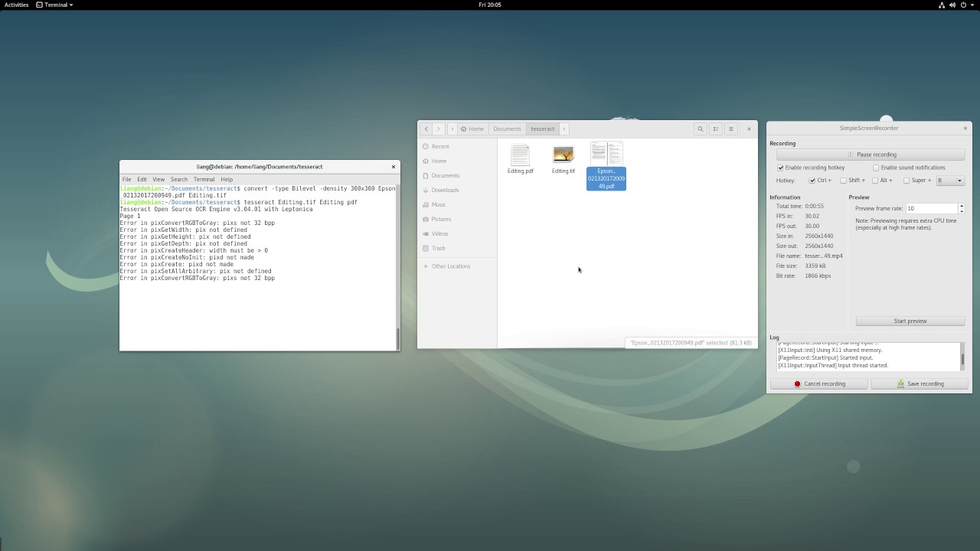Click Activities in the top bar

tap(17, 5)
